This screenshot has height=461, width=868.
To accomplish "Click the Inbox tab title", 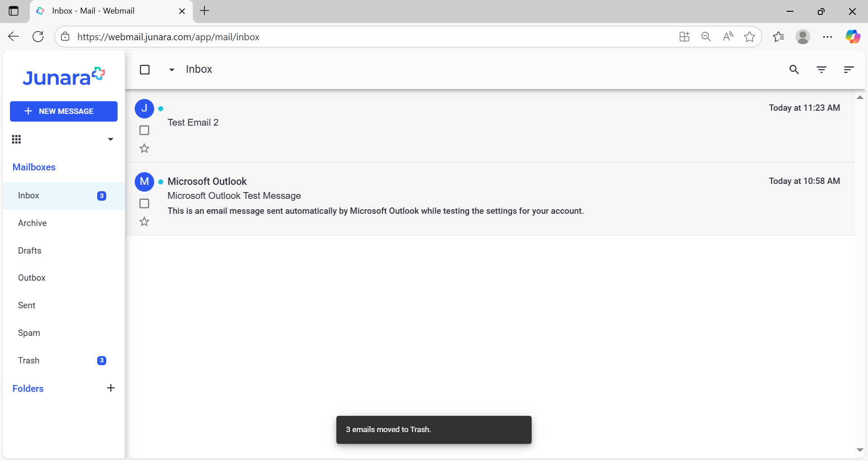I will pos(93,11).
